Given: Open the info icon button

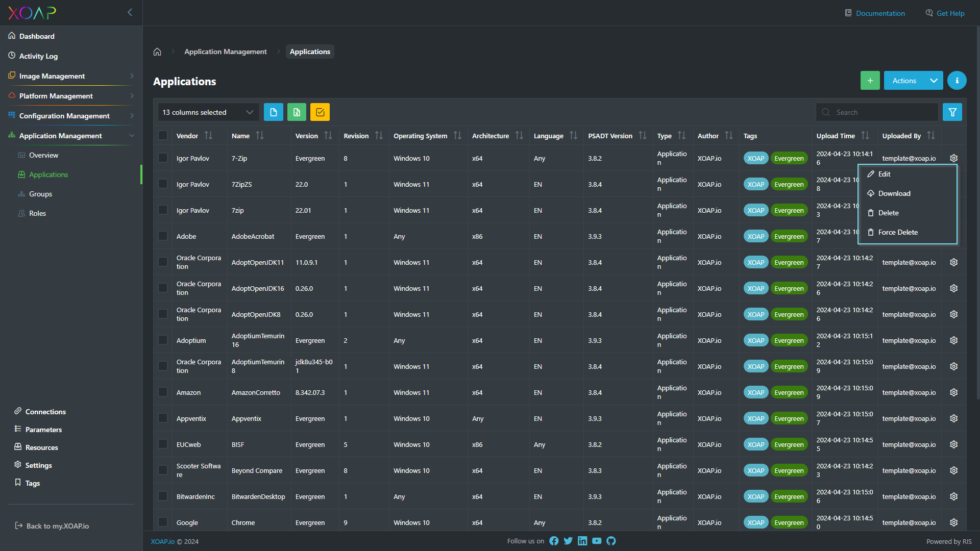Looking at the screenshot, I should click(x=957, y=81).
